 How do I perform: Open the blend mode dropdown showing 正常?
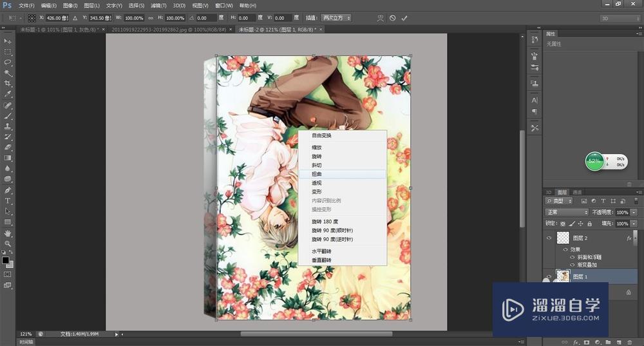(x=567, y=212)
